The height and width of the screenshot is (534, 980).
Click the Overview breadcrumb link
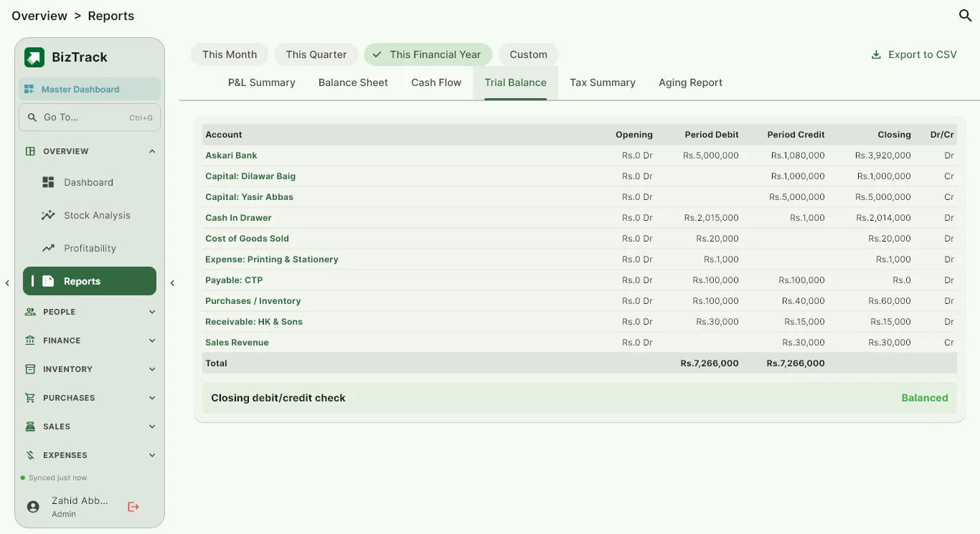(x=39, y=16)
